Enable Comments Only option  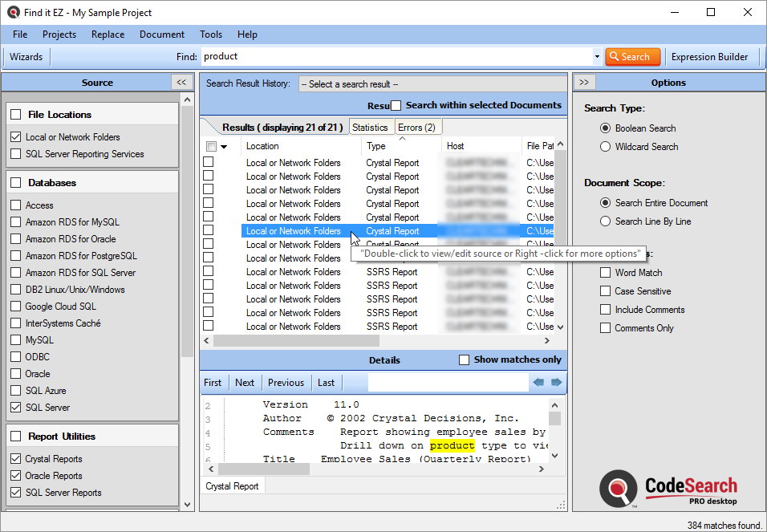(x=605, y=328)
